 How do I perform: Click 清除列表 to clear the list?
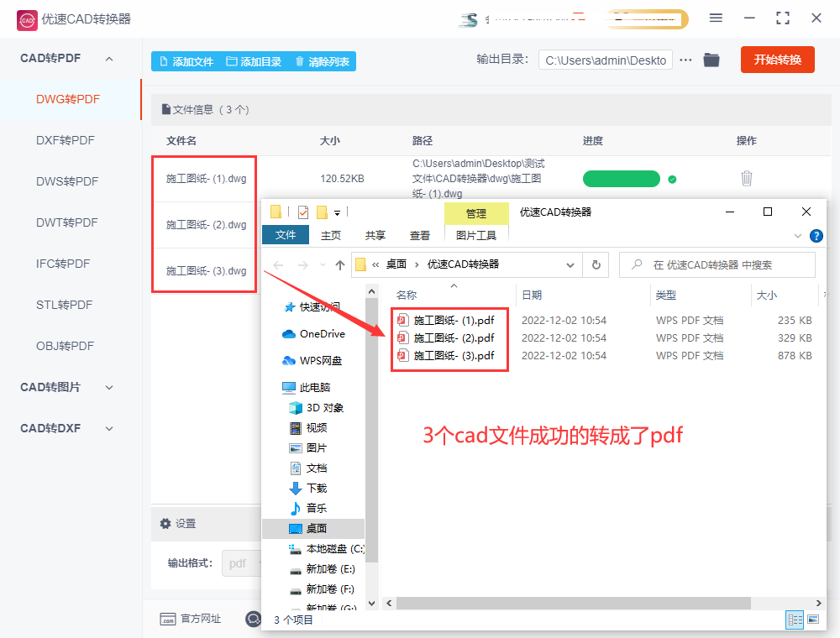click(x=323, y=61)
